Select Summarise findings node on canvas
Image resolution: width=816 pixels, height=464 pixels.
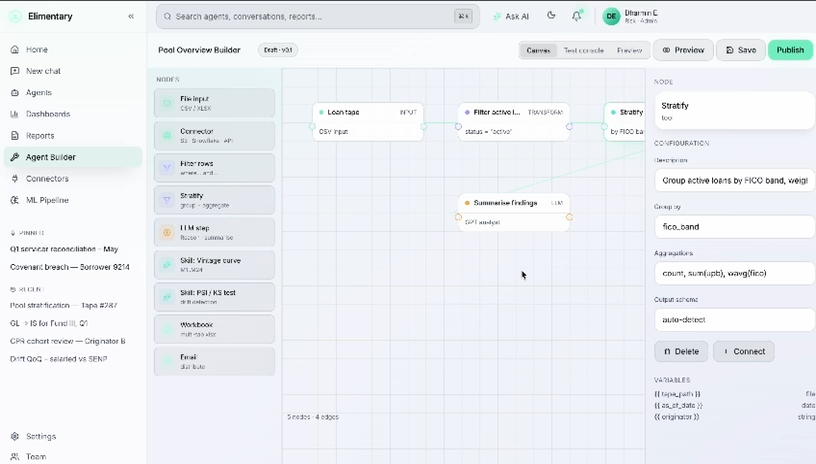tap(514, 212)
